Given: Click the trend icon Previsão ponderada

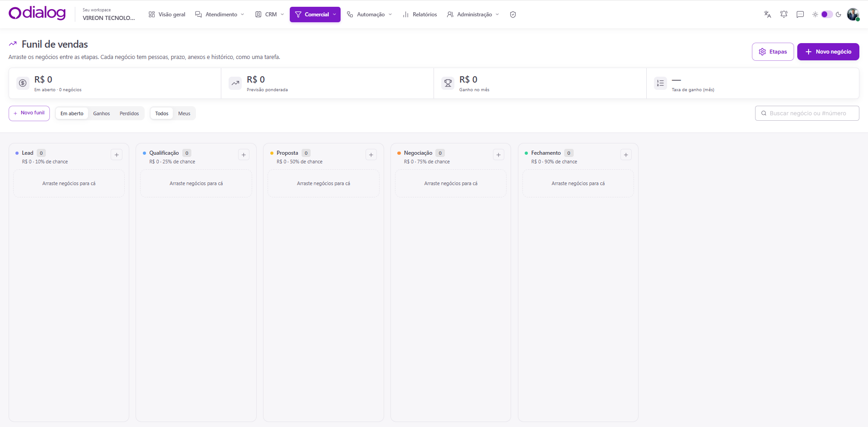Looking at the screenshot, I should tap(235, 83).
